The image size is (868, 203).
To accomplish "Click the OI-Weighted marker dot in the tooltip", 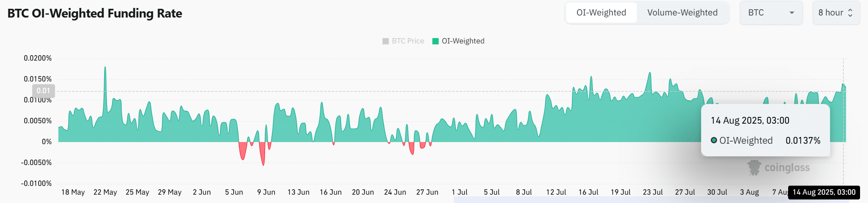I will coord(714,140).
